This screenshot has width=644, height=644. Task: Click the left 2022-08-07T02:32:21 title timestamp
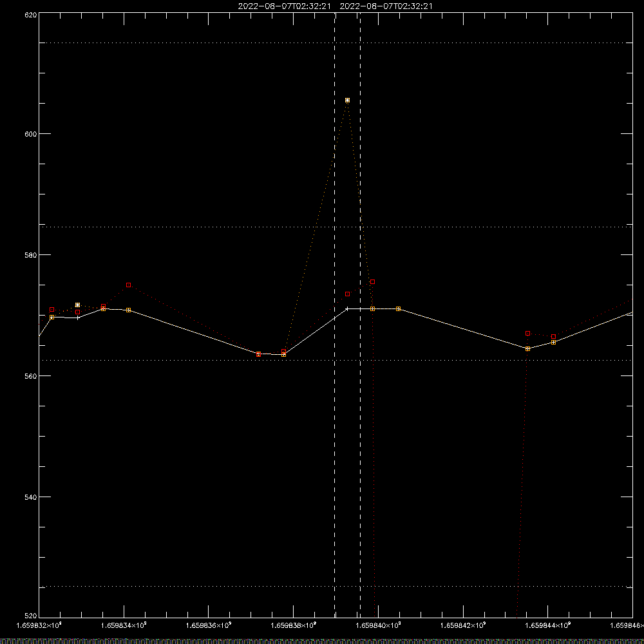[284, 6]
